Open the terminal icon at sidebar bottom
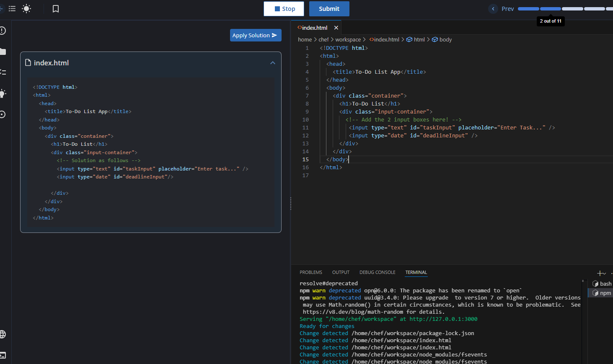 (3, 355)
